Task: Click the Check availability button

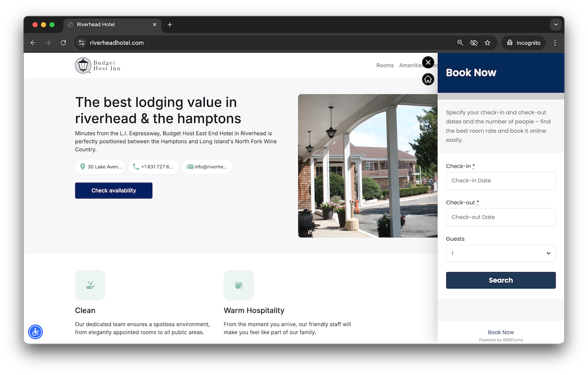Action: click(x=114, y=191)
